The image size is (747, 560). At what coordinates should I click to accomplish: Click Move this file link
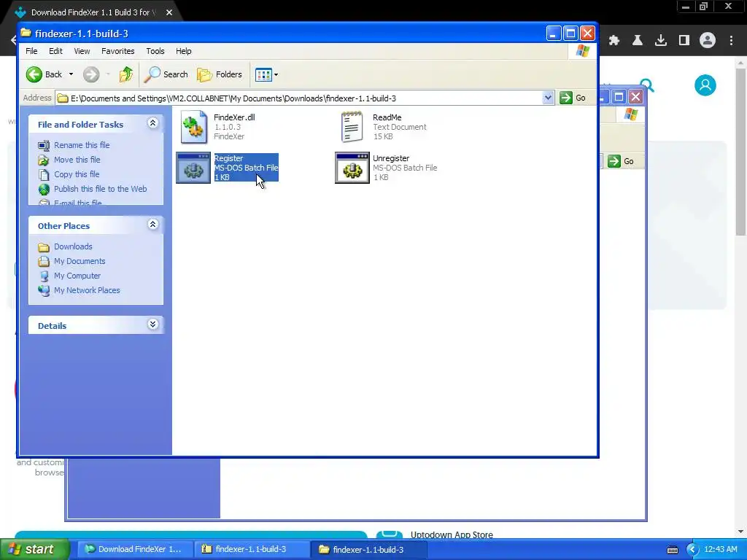point(77,160)
